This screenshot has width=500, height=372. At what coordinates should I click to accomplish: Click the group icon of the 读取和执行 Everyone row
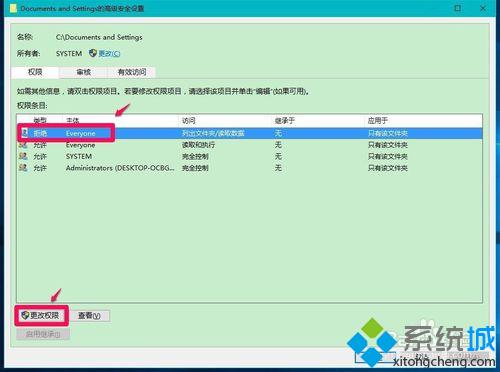(x=23, y=145)
